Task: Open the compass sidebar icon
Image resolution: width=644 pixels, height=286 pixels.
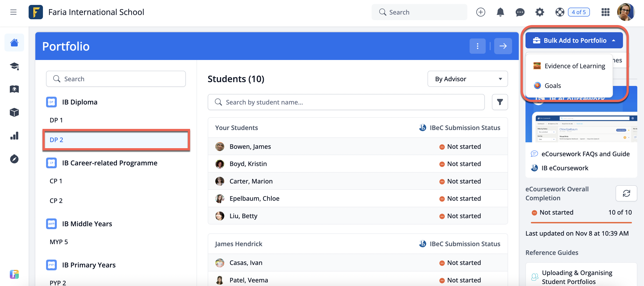Action: point(14,159)
